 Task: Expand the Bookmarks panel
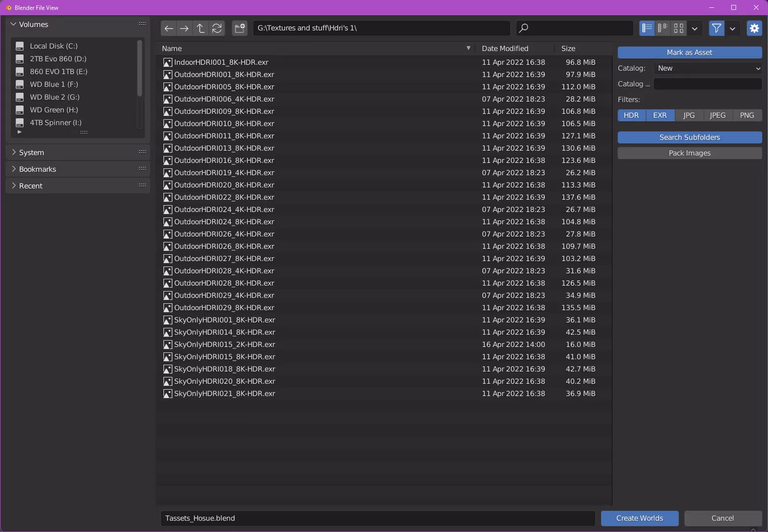[x=38, y=169]
